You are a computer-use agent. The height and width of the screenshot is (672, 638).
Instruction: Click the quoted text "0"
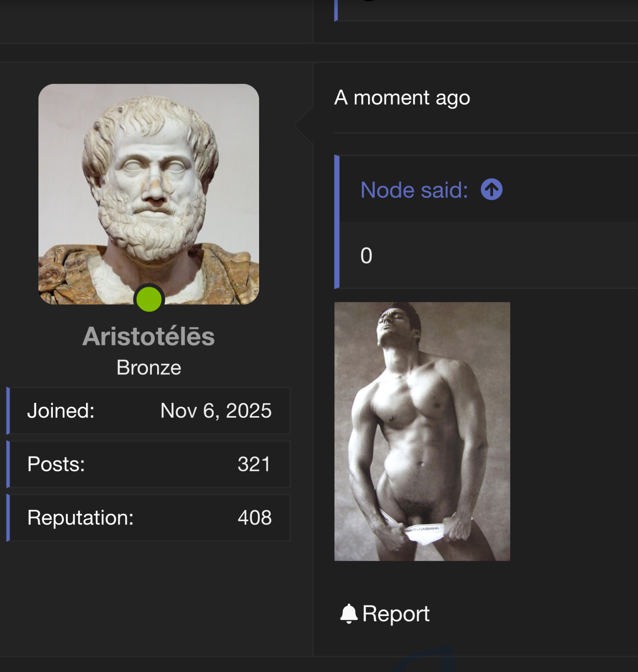(x=366, y=256)
